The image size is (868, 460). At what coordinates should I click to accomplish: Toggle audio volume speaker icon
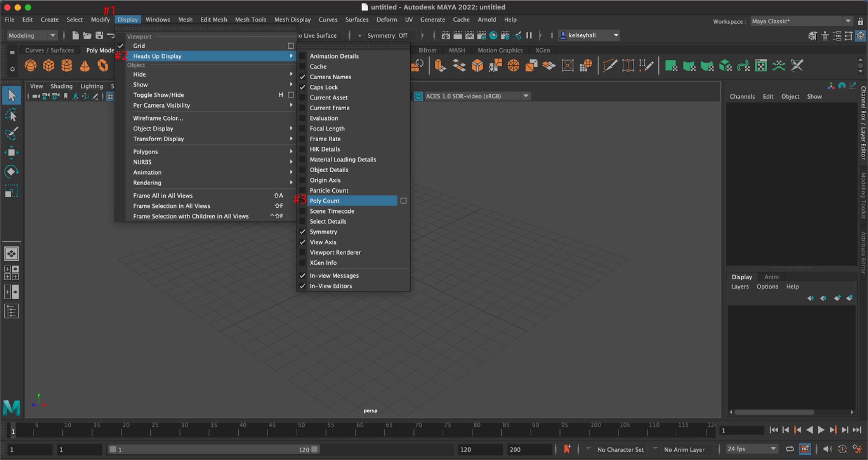(827, 449)
